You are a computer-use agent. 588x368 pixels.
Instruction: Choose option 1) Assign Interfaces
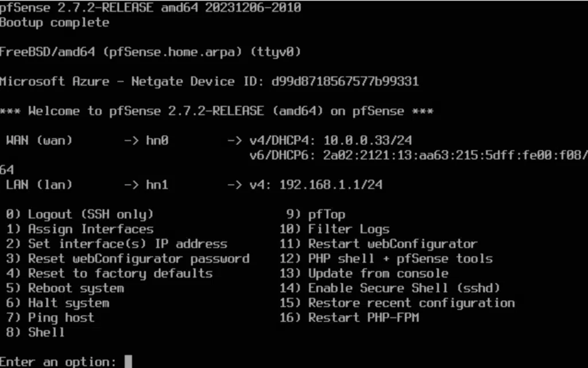tap(80, 229)
